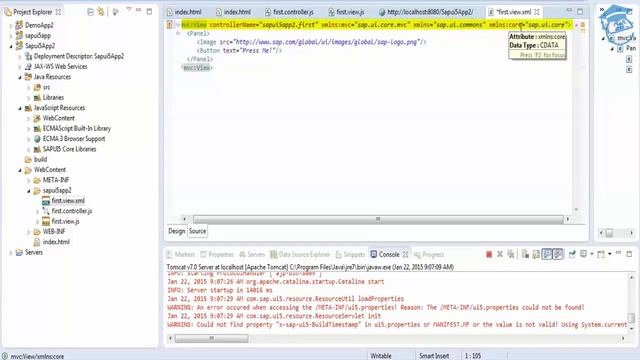Switch to first.view.js editor tab
This screenshot has width=640, height=360.
(346, 12)
